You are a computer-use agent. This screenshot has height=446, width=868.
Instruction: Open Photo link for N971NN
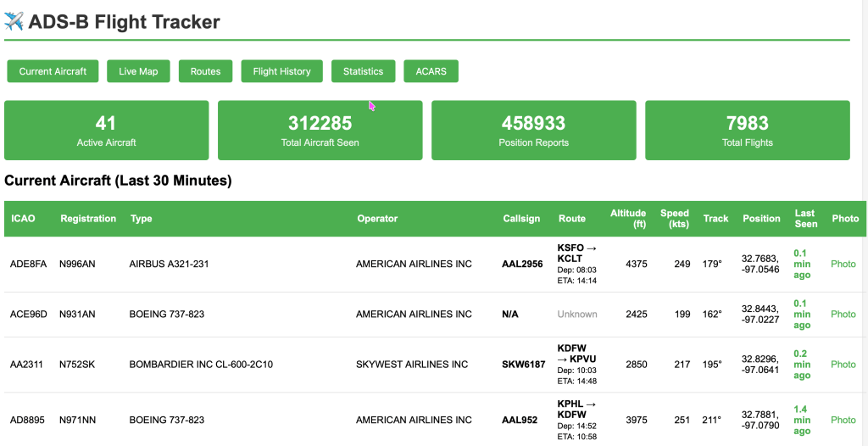(x=843, y=420)
